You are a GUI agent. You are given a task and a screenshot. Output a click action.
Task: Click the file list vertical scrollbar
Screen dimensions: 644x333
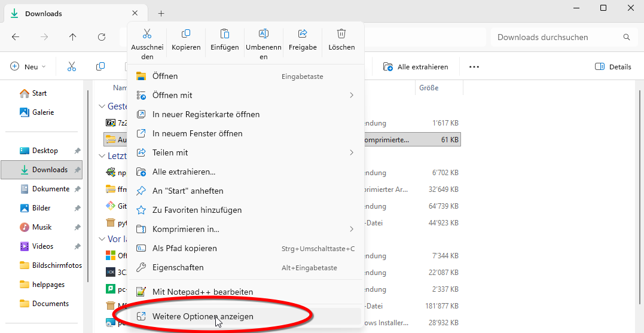click(639, 197)
